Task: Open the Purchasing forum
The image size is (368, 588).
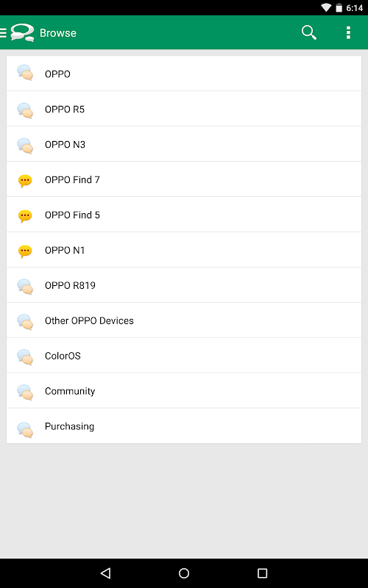Action: pos(184,426)
